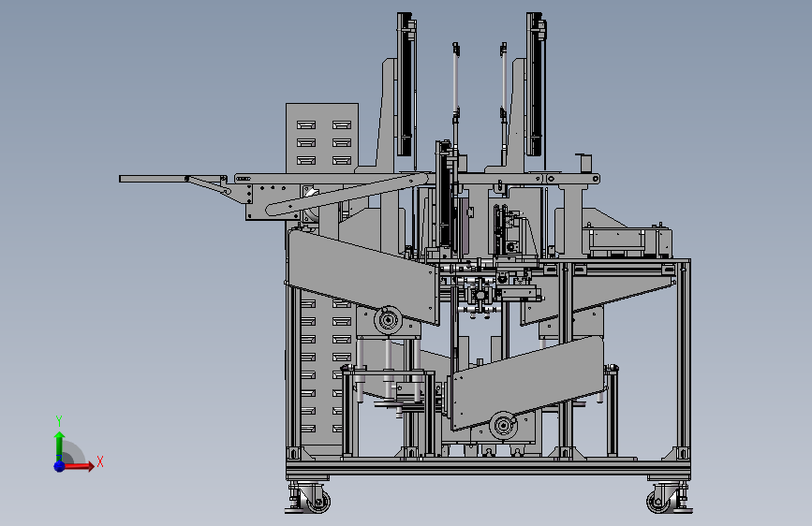
Task: Select the bottom-left caster wheel of the machine
Action: 318,501
